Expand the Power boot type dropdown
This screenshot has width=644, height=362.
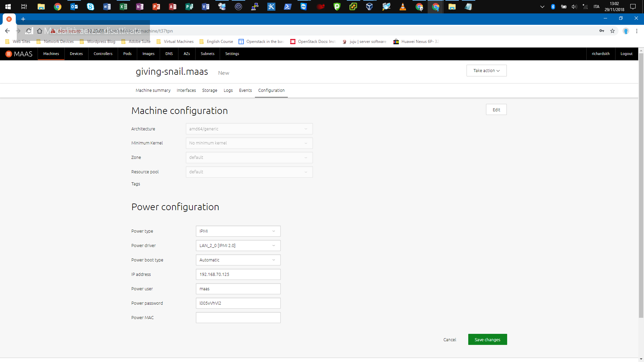pos(238,260)
